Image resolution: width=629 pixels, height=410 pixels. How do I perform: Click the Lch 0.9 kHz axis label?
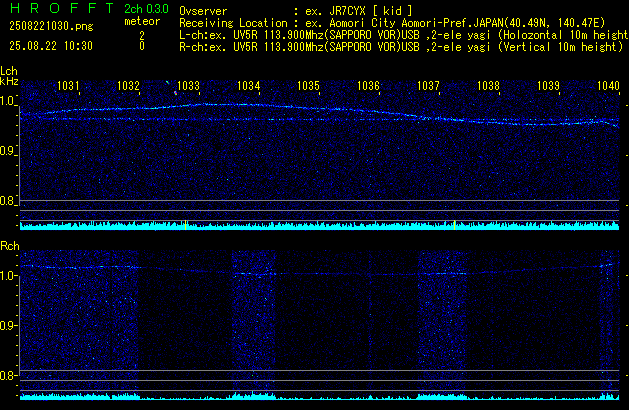pos(8,151)
